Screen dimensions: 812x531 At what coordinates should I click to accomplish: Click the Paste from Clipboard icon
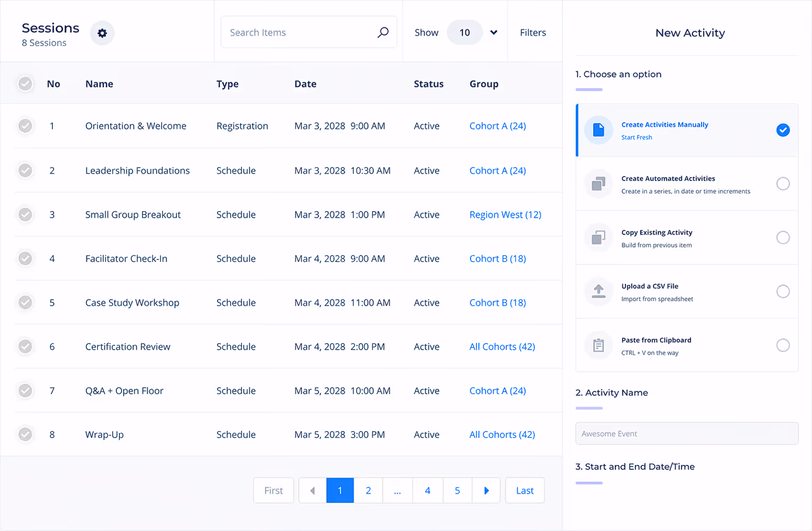598,345
